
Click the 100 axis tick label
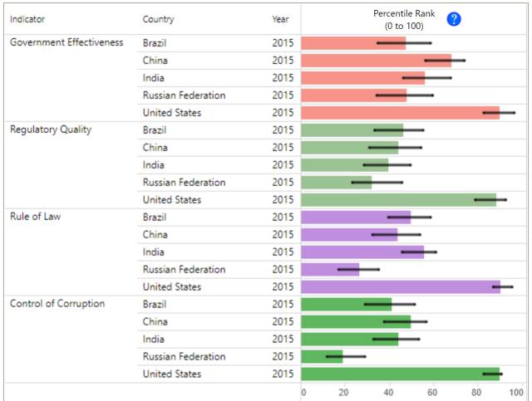point(516,392)
